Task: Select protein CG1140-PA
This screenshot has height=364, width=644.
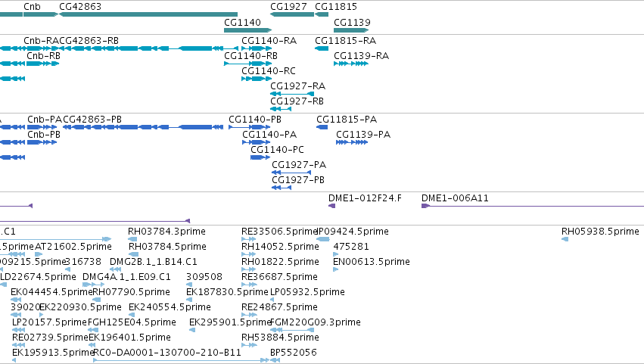Action: (257, 142)
